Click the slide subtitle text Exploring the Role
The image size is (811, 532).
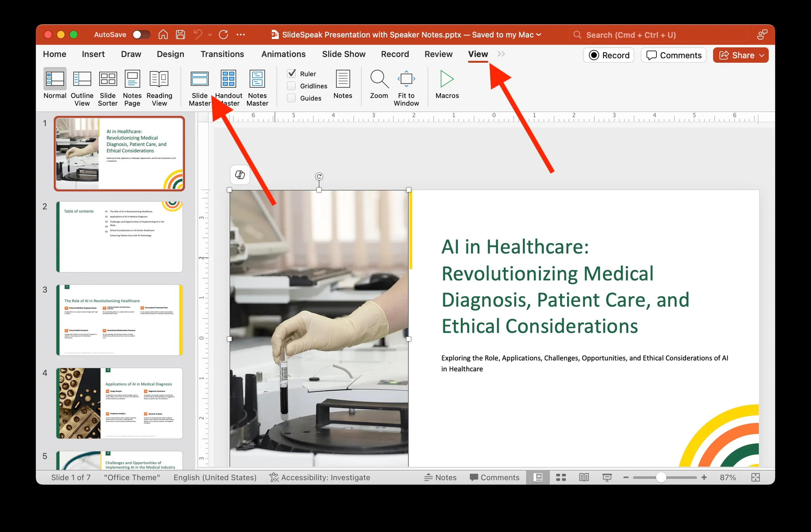tap(585, 363)
